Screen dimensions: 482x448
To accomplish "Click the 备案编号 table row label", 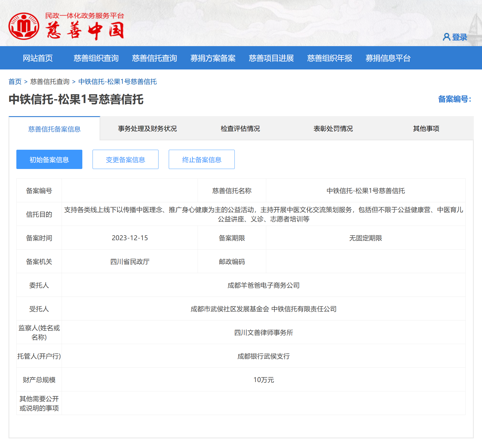I will point(39,191).
